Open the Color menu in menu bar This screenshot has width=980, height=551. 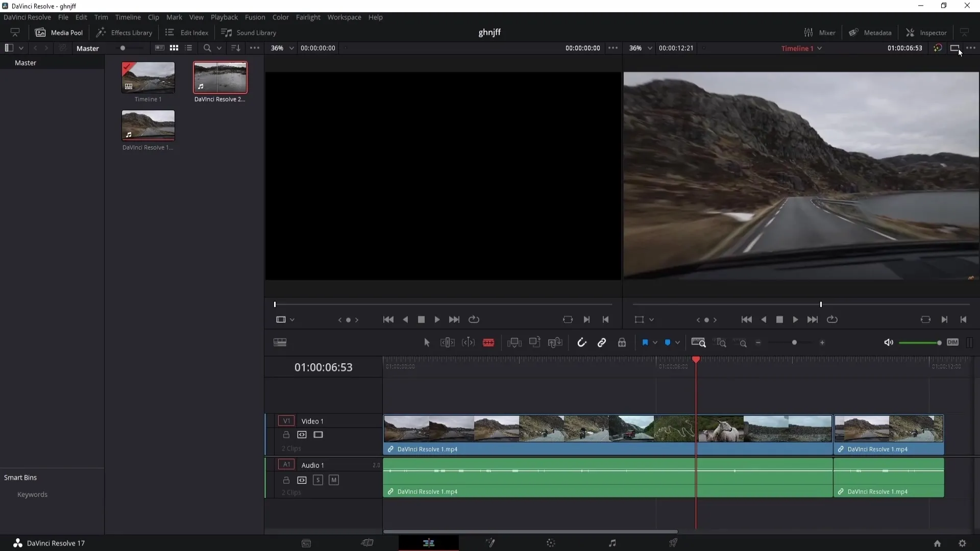point(281,17)
